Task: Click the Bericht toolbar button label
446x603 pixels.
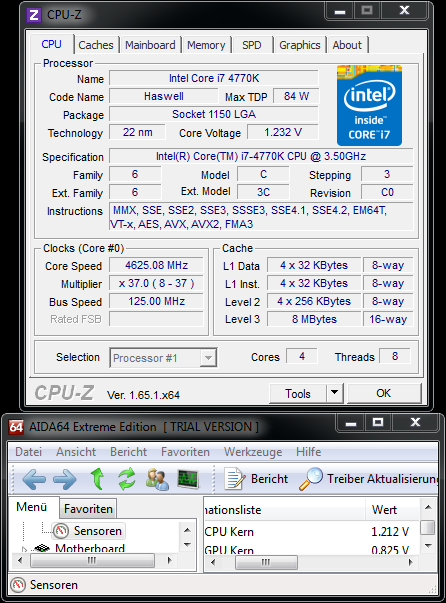Action: point(269,479)
